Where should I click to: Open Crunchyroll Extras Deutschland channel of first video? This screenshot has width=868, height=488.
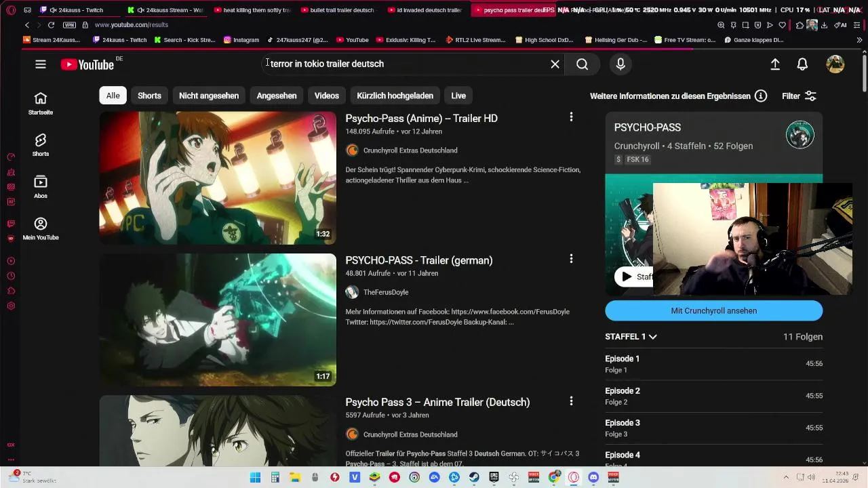coord(410,150)
